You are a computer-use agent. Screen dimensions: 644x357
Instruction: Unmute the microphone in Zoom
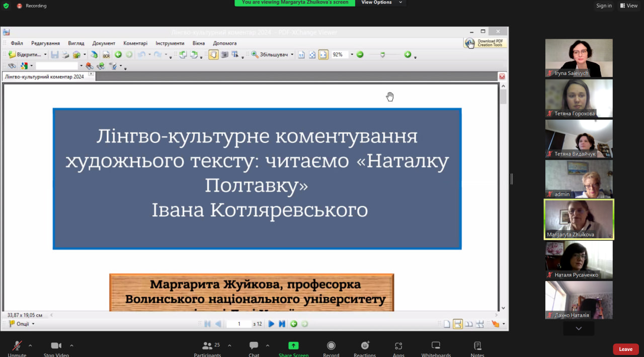click(17, 348)
